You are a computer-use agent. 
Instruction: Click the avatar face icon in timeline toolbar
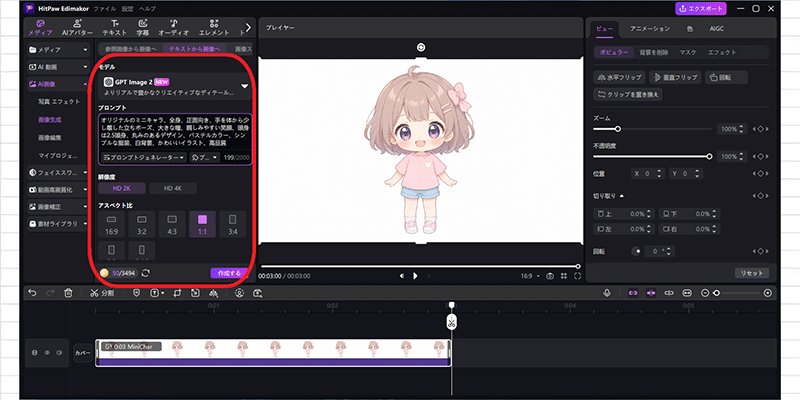[x=239, y=293]
